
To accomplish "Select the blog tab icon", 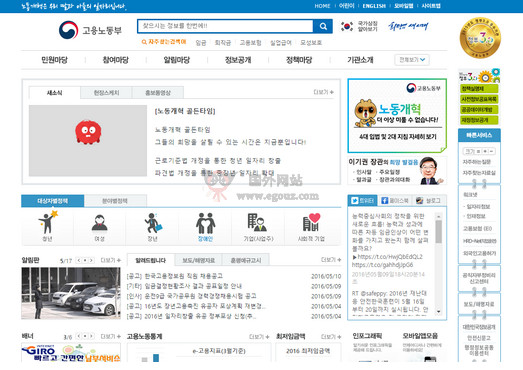I will tap(419, 200).
